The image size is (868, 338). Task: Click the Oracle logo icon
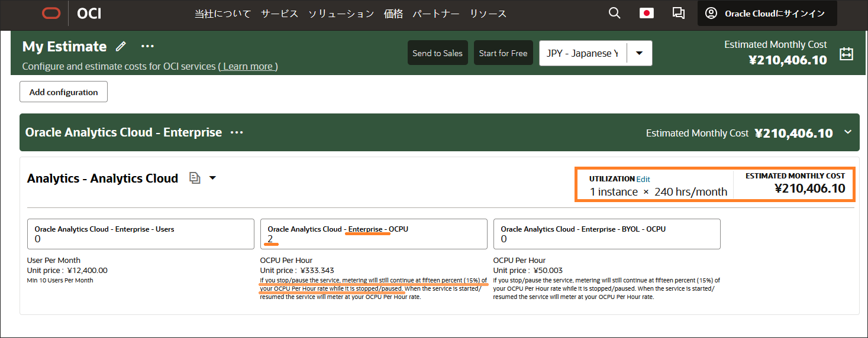pyautogui.click(x=51, y=13)
